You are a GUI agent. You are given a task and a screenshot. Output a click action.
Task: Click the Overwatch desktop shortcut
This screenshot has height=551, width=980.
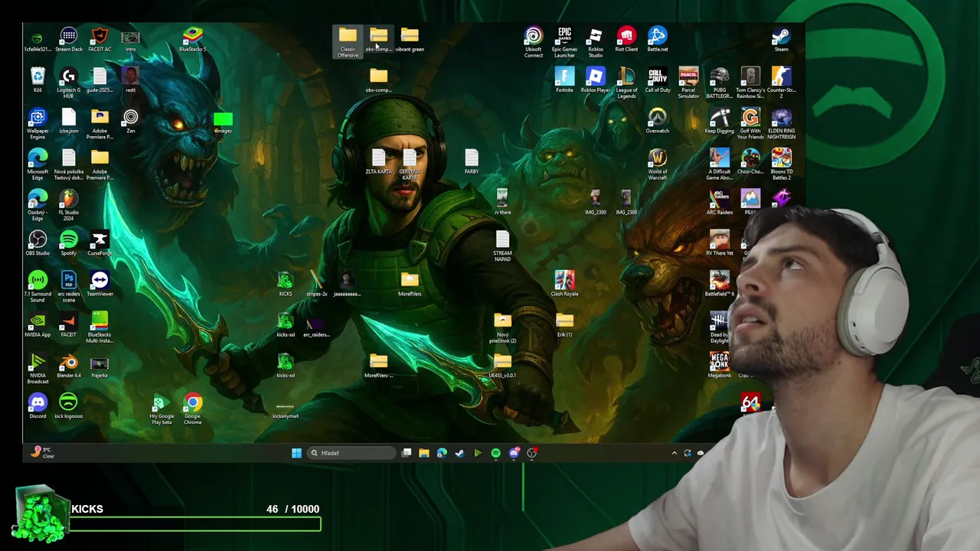point(658,121)
